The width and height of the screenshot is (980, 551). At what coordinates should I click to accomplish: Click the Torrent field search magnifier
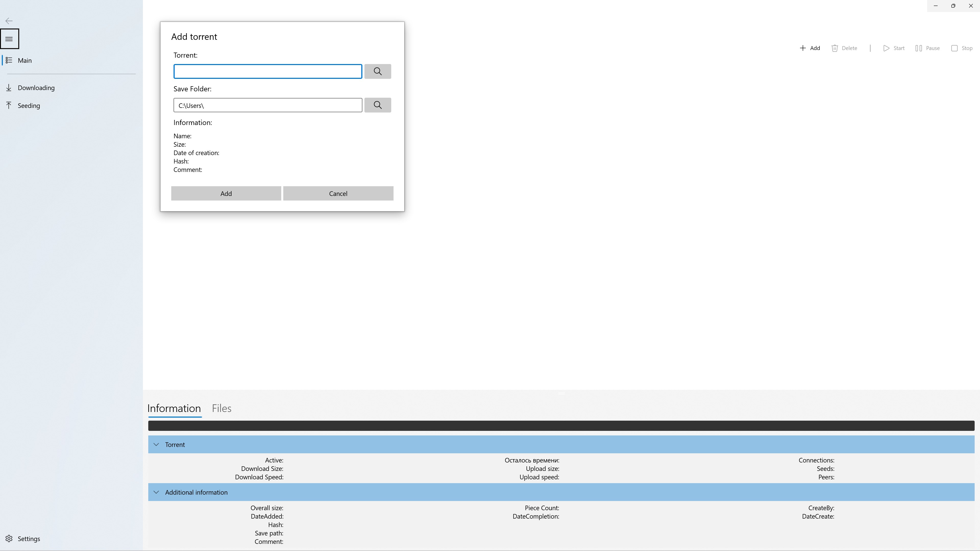click(377, 71)
